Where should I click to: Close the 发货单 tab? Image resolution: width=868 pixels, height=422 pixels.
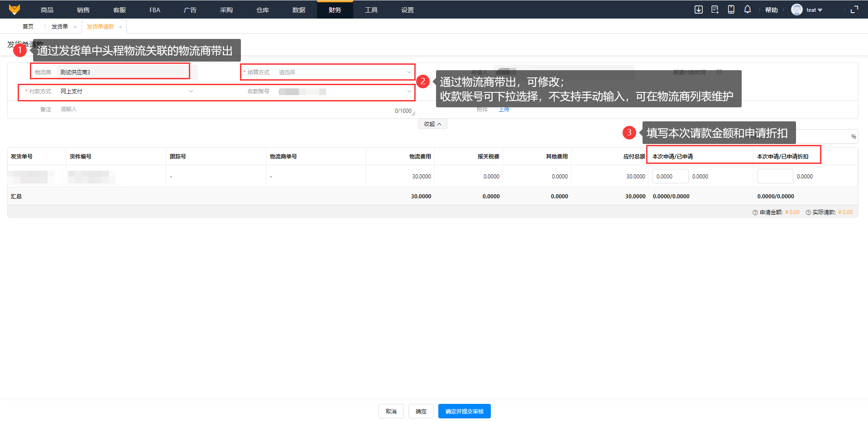point(75,27)
